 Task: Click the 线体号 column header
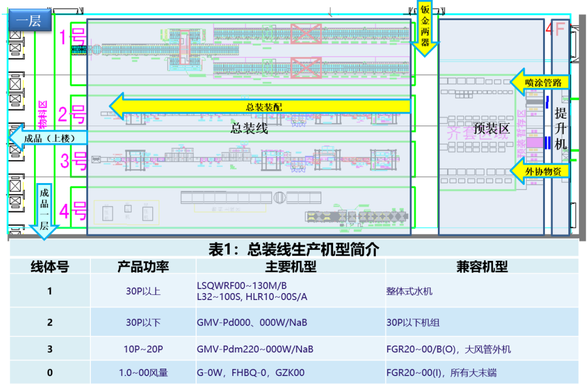coord(49,266)
